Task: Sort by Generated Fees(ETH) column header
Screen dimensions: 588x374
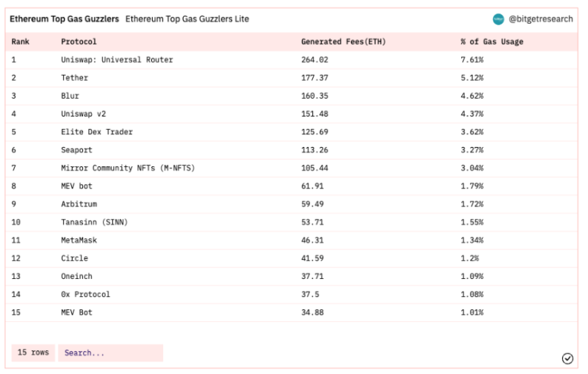Action: pos(343,42)
